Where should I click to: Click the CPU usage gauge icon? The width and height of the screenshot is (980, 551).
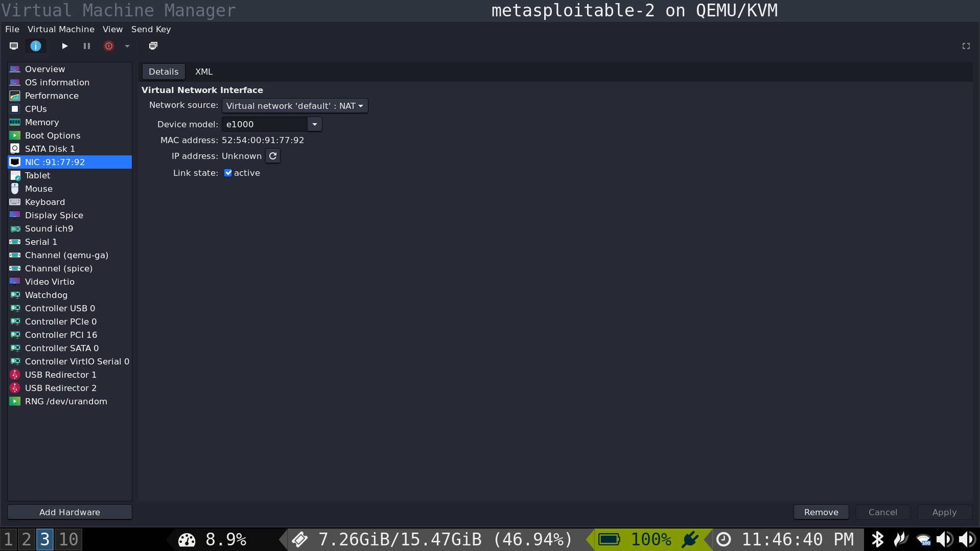point(186,539)
